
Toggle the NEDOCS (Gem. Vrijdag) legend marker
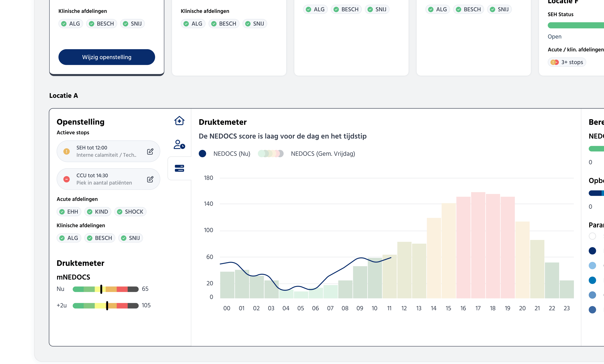click(x=271, y=154)
